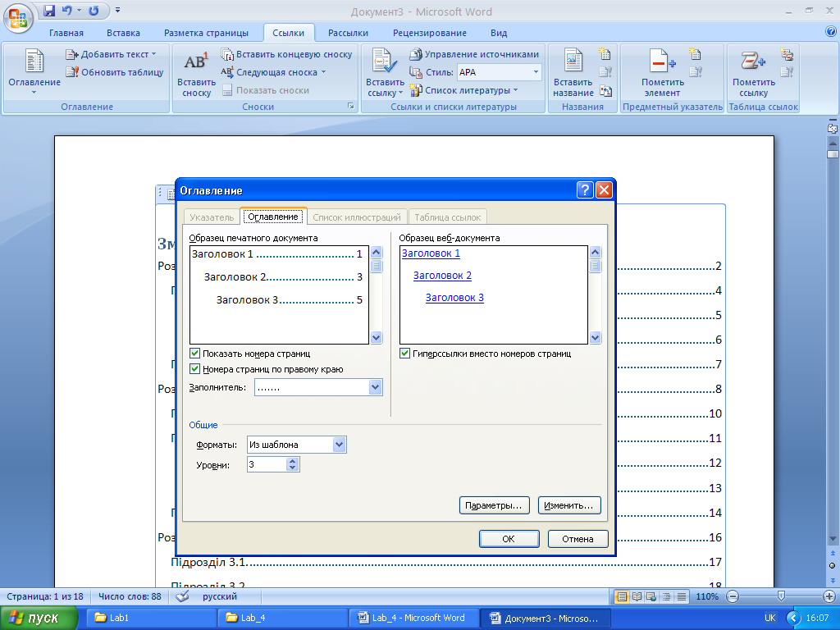
Task: Redo action in quick access toolbar
Action: [94, 11]
